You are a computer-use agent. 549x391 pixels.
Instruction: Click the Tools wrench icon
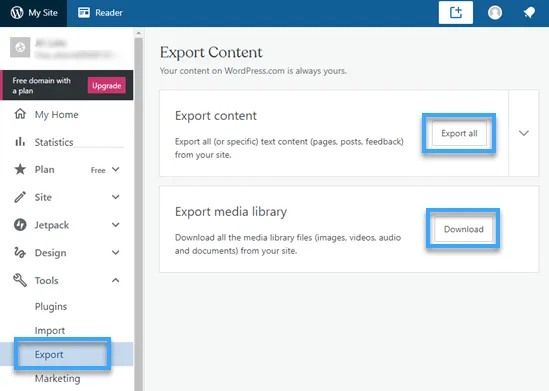[x=20, y=280]
